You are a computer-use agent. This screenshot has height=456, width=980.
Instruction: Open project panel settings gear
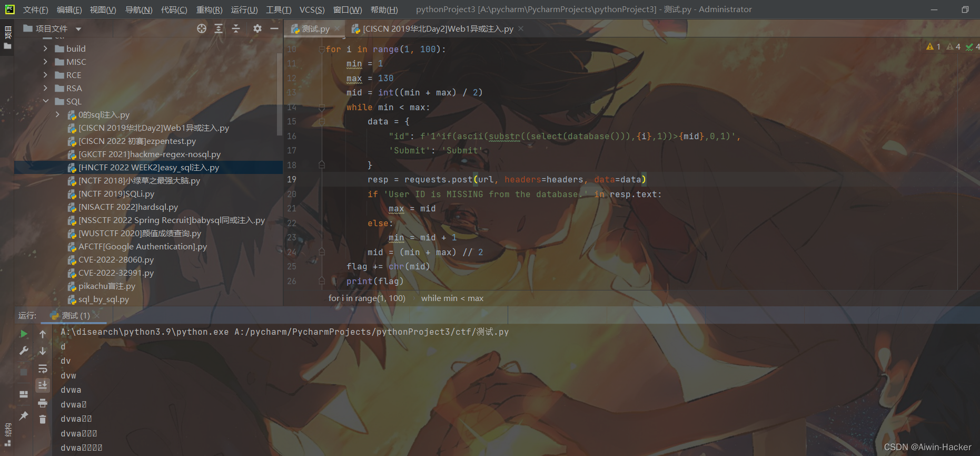[x=257, y=28]
